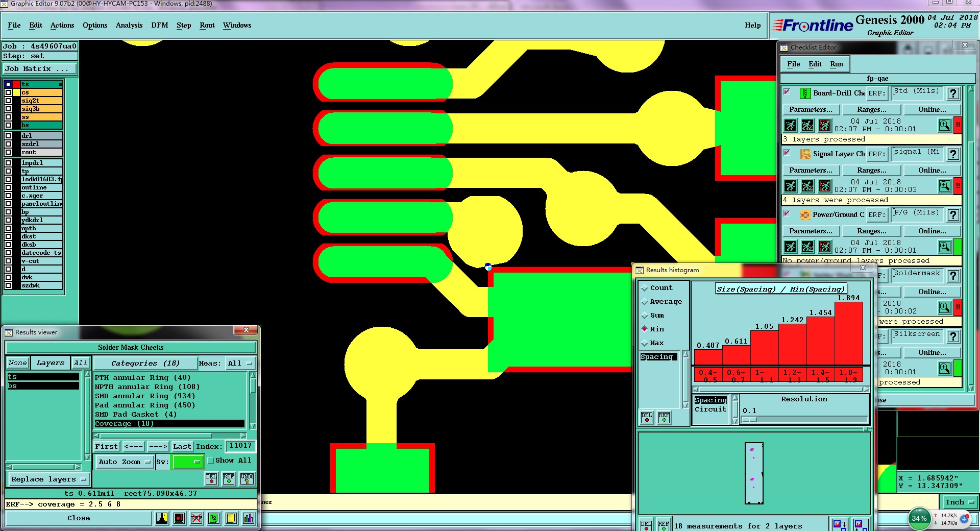View Signal Layer results with magnifier icon

pos(945,186)
